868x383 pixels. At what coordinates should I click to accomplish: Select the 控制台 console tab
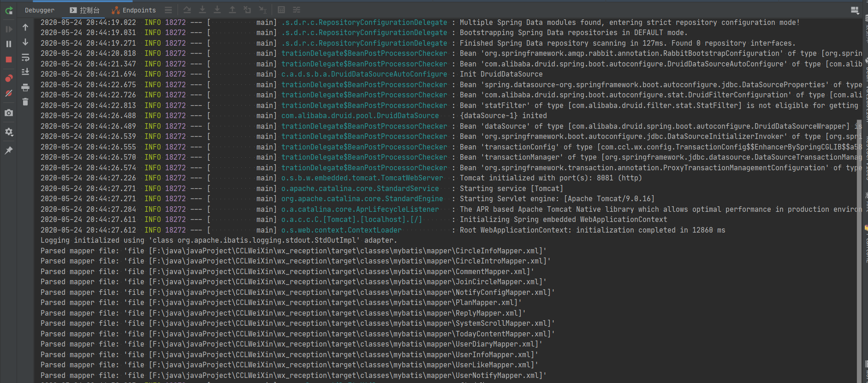(85, 10)
